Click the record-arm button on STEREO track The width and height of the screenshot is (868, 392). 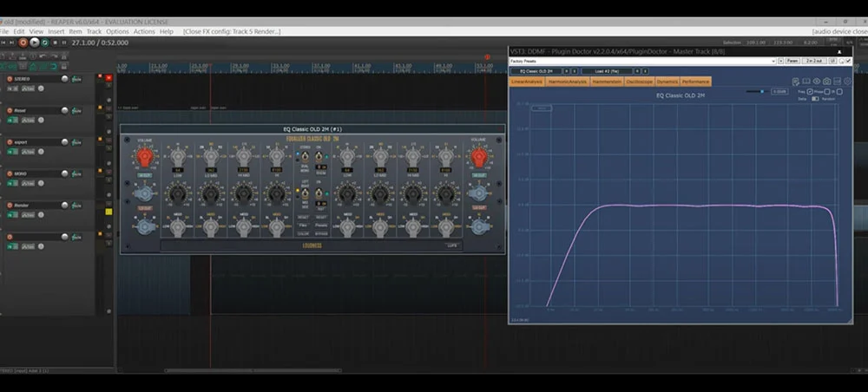(10, 79)
